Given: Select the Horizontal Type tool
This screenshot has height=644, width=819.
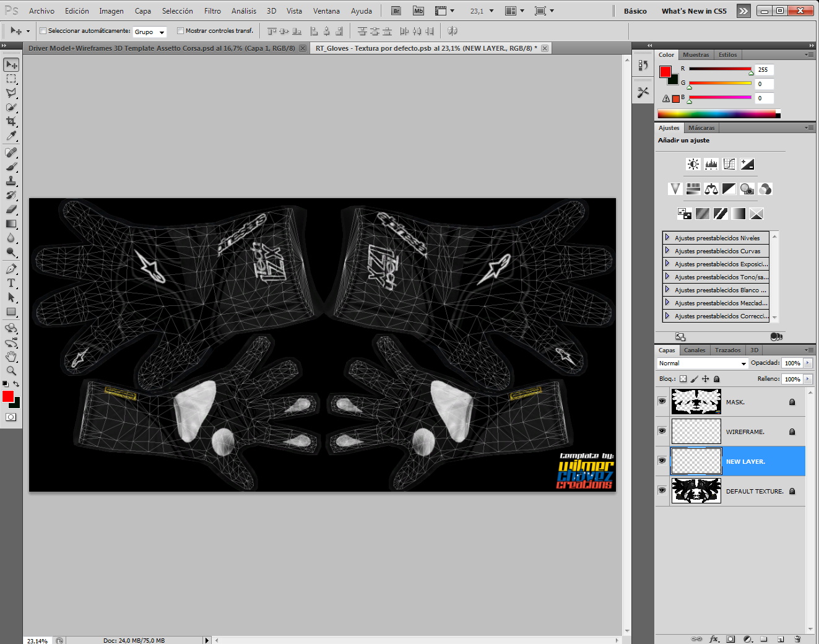Looking at the screenshot, I should 11,283.
